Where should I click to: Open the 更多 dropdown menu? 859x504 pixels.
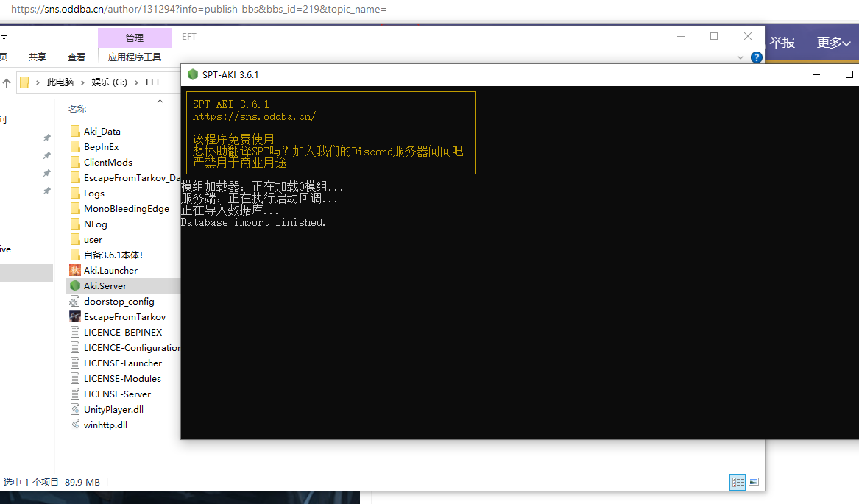[833, 43]
